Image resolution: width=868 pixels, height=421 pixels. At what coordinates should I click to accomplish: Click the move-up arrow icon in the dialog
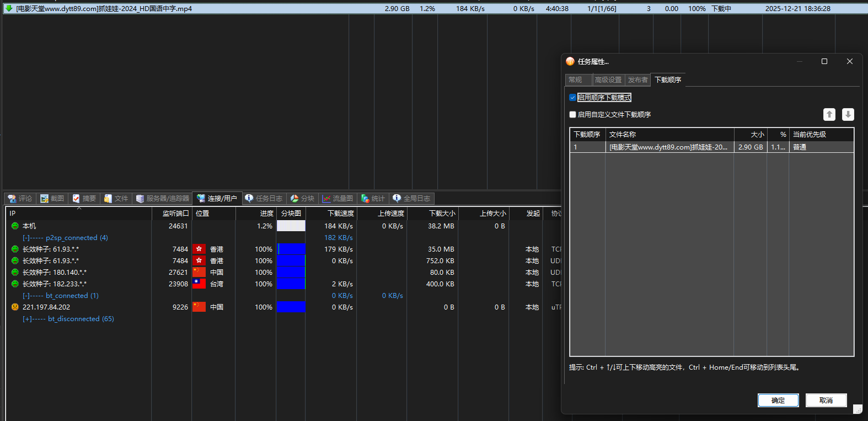click(x=829, y=114)
